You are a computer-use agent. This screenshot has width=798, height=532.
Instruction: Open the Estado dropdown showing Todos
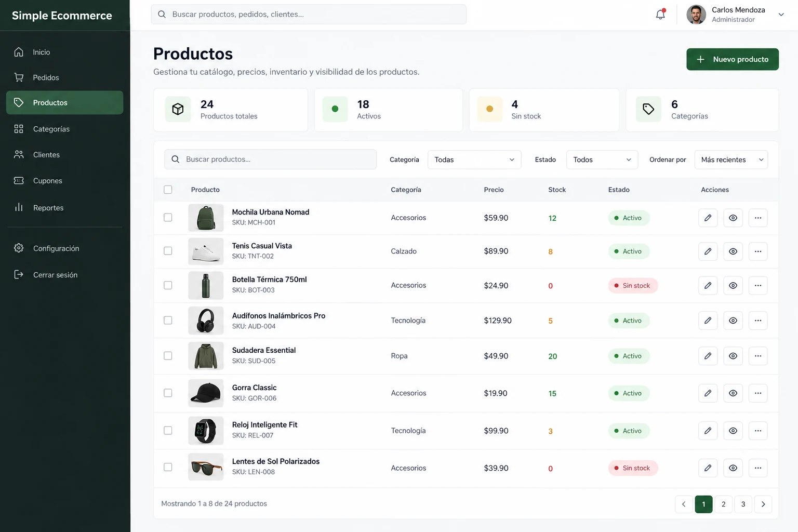tap(602, 159)
